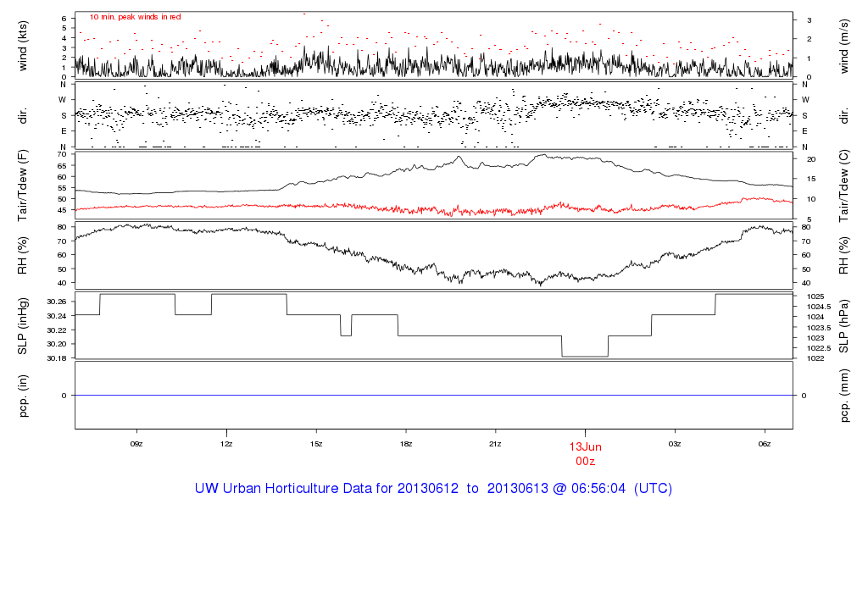This screenshot has width=868, height=593.
Task: Click the '1022' hPa axis value
Action: pyautogui.click(x=815, y=358)
